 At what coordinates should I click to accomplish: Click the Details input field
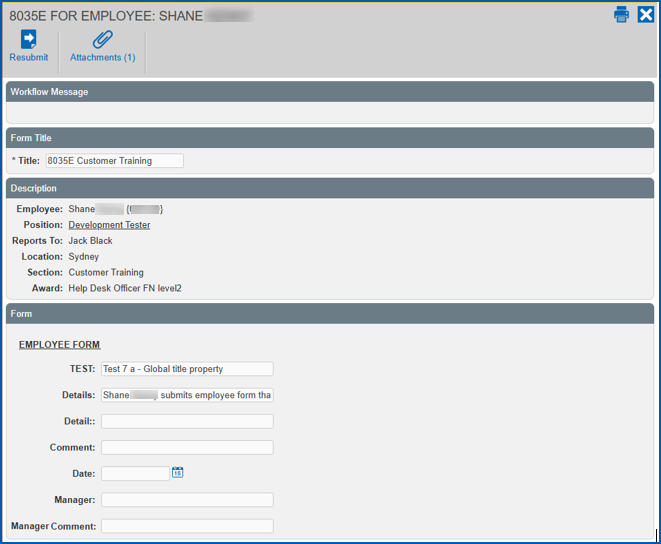pos(187,395)
